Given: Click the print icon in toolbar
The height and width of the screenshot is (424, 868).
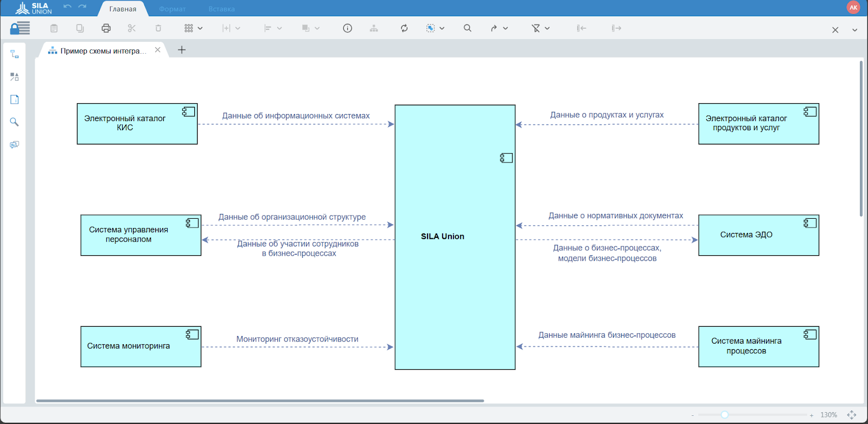Looking at the screenshot, I should 106,28.
